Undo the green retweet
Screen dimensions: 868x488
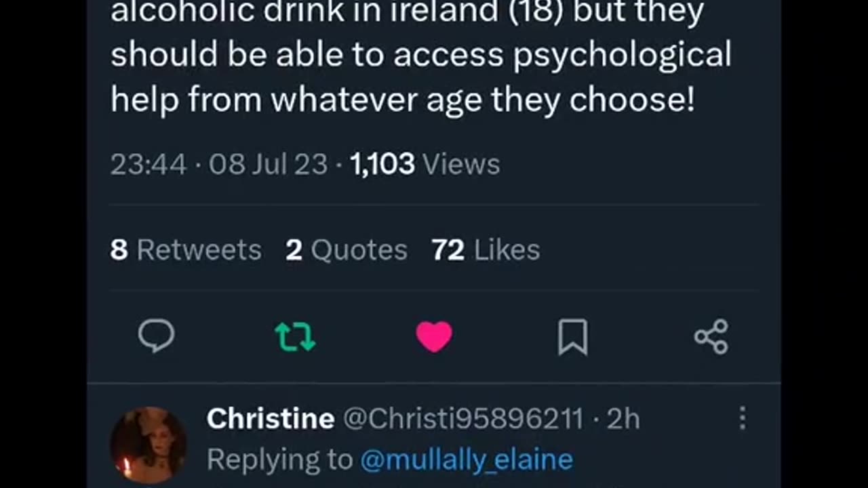295,337
